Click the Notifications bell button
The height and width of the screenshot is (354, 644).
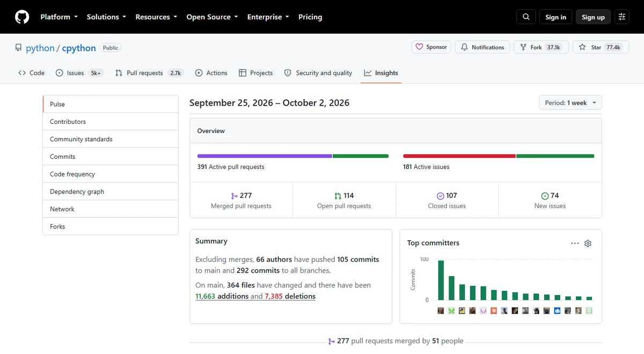[x=482, y=47]
